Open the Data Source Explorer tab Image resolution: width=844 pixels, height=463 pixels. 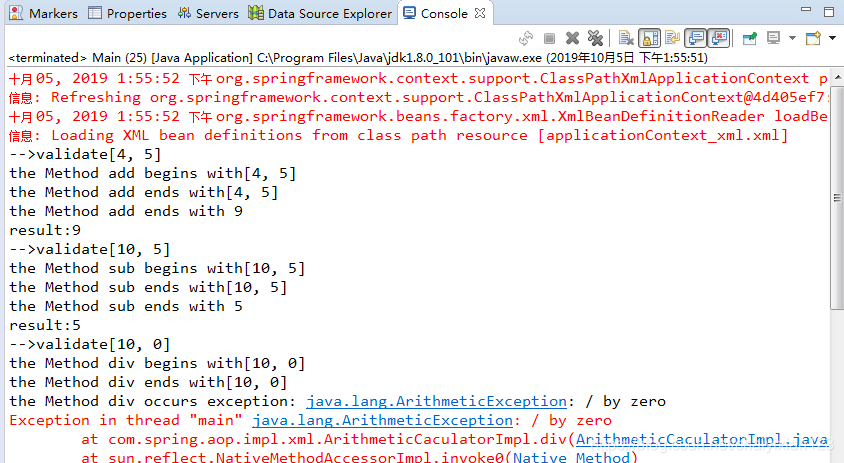[x=320, y=13]
